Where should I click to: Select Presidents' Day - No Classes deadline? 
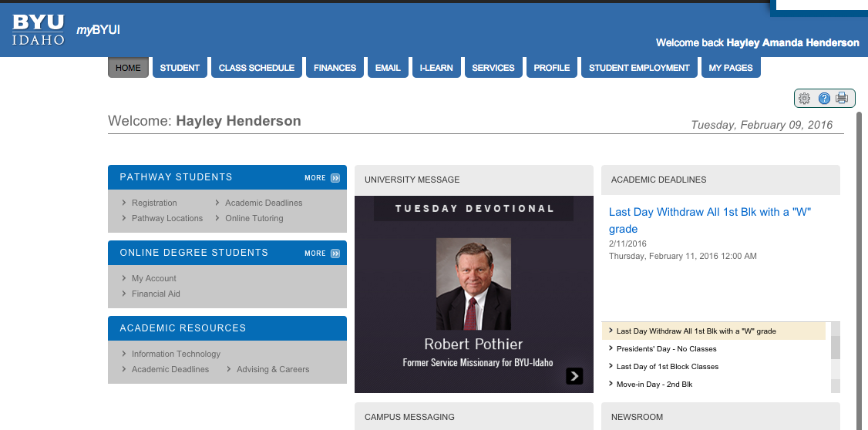point(667,349)
